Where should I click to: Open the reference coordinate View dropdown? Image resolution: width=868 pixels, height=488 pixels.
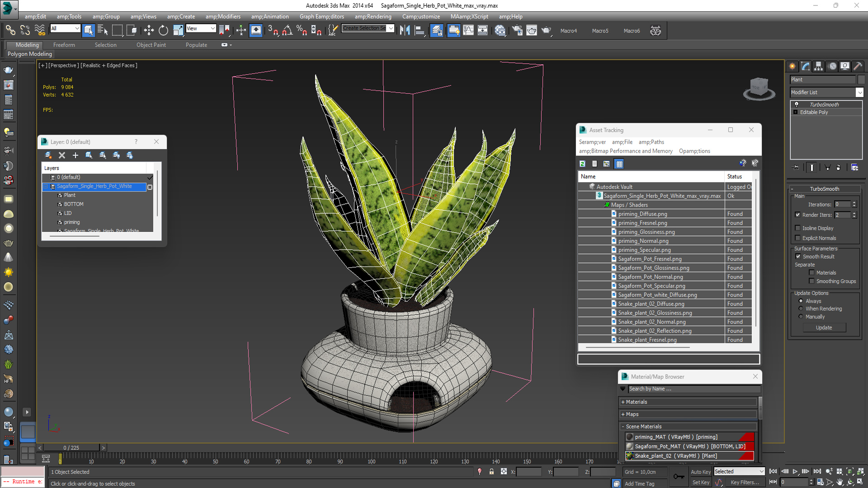tap(201, 28)
